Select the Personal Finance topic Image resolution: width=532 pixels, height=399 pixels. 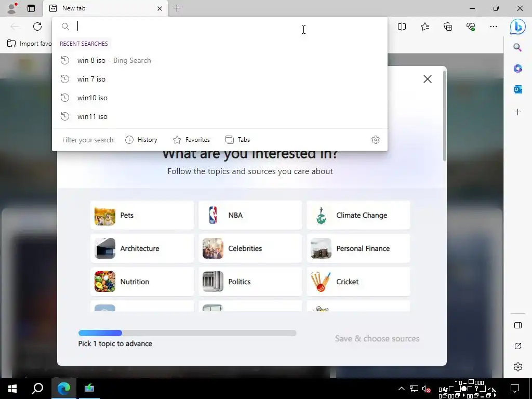[358, 248]
